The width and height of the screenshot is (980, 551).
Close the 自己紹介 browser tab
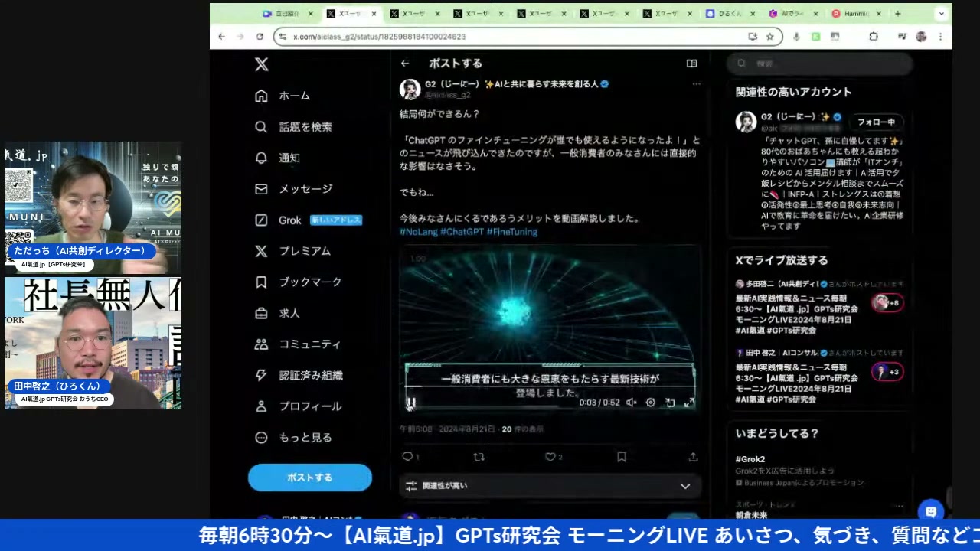(311, 14)
